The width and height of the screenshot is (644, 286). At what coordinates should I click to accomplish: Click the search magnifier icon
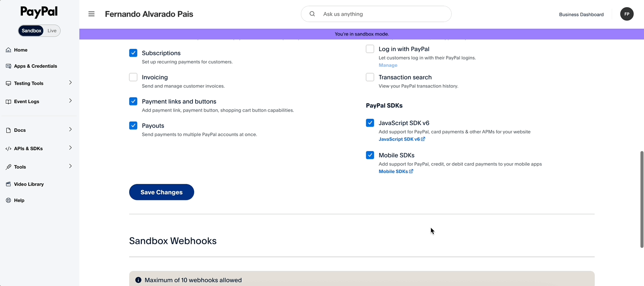(x=312, y=14)
